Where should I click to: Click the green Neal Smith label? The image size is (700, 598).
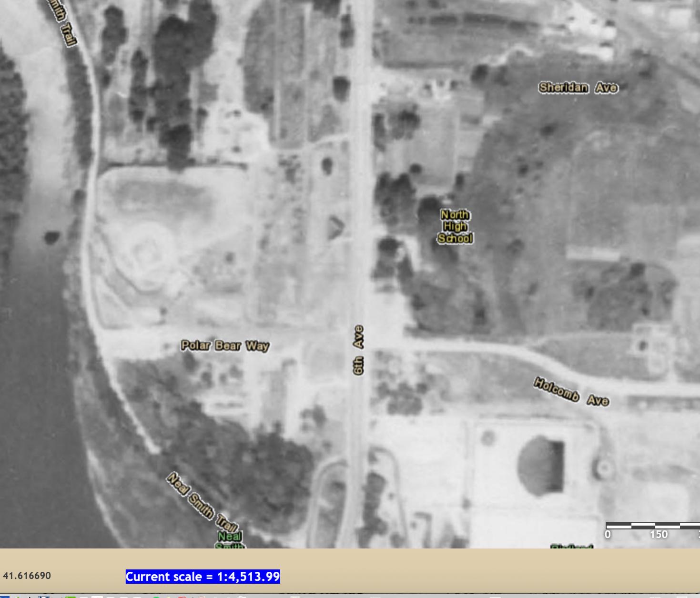[230, 540]
